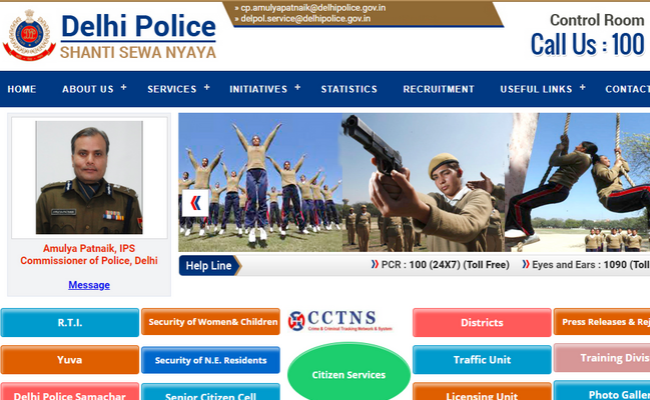The image size is (650, 400).
Task: Click the Commissioner's portrait photo
Action: [89, 177]
